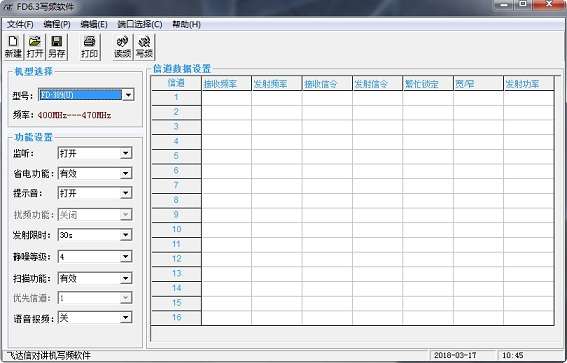
Task: Open the 帮助(H) help menu
Action: click(186, 25)
